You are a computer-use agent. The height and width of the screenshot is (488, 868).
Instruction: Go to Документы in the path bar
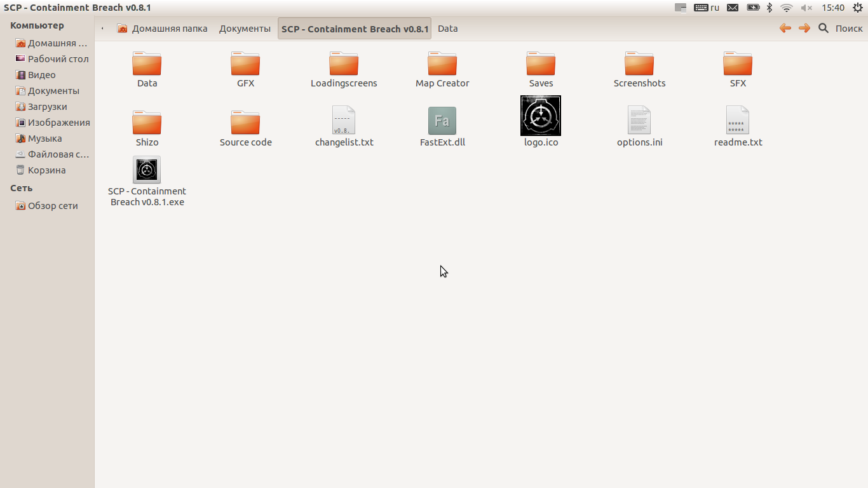[245, 29]
